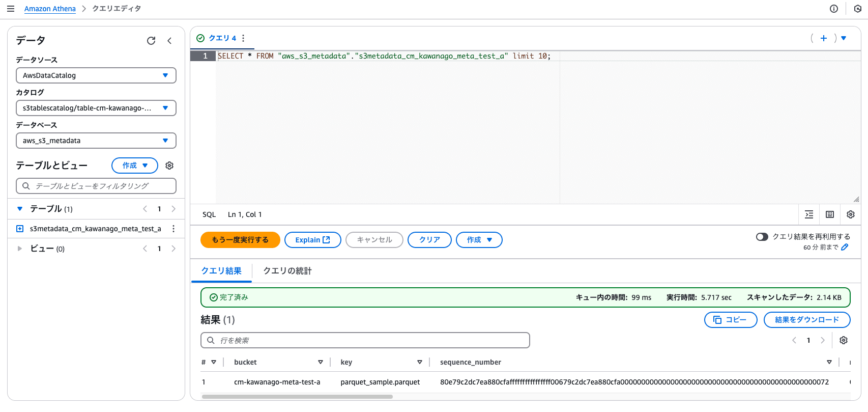Screen dimensions: 868x412
Task: Expand s3metadata_cm_kawanago_meta_test_a table columns
Action: [20, 229]
